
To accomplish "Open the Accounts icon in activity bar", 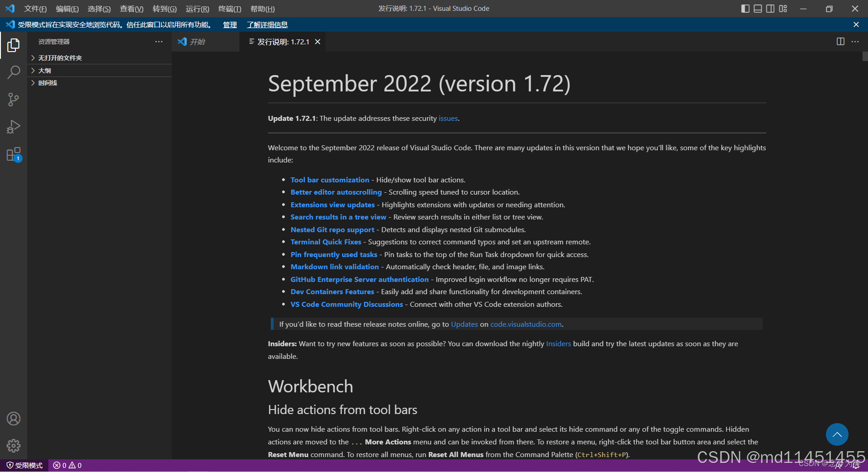I will [14, 419].
